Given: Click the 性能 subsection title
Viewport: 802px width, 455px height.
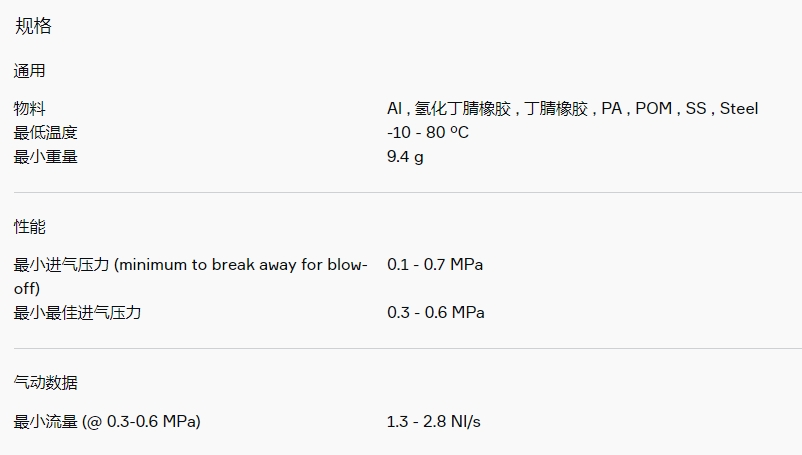Looking at the screenshot, I should click(x=30, y=226).
